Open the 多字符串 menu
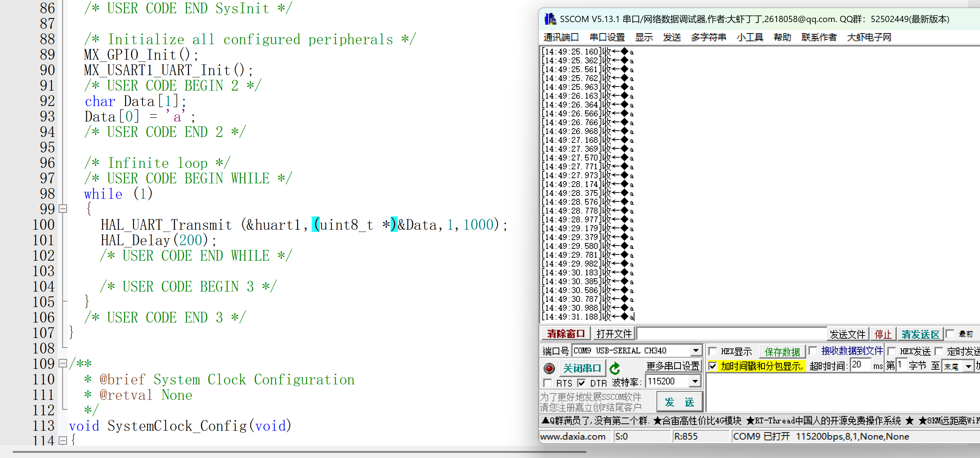980x458 pixels. click(708, 37)
